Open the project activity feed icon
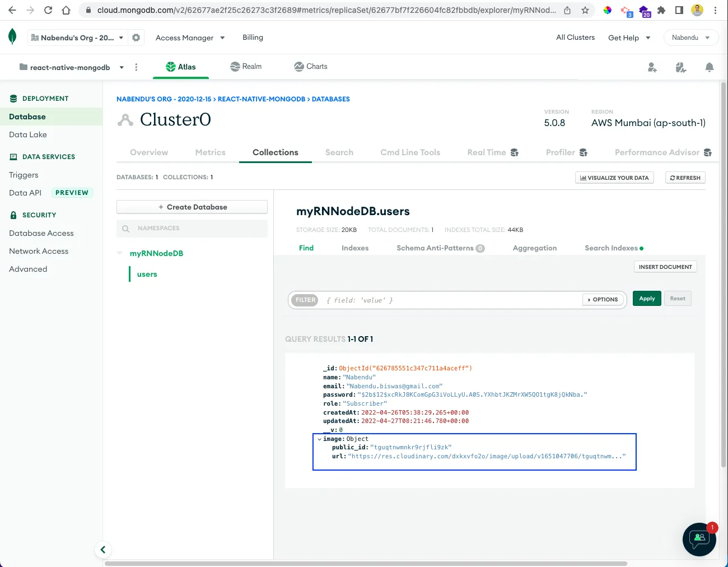The height and width of the screenshot is (567, 728). pos(681,67)
